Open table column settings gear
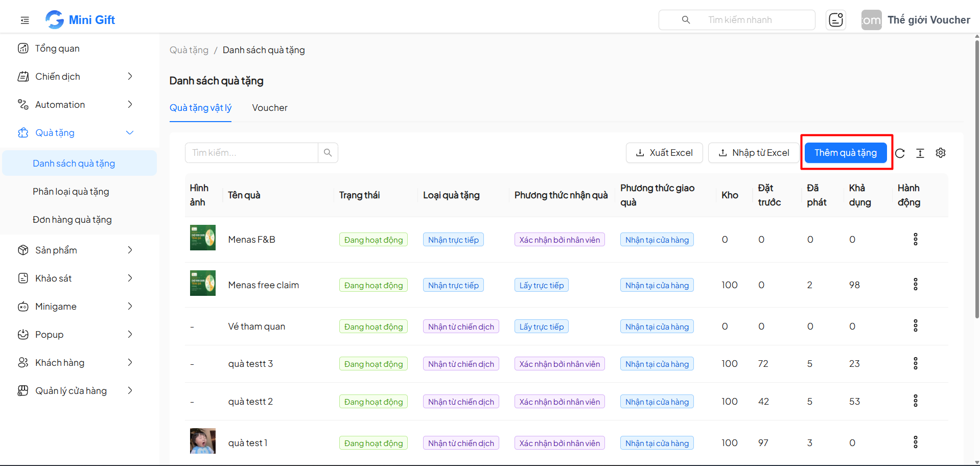Screen dimensions: 980x466 click(941, 153)
